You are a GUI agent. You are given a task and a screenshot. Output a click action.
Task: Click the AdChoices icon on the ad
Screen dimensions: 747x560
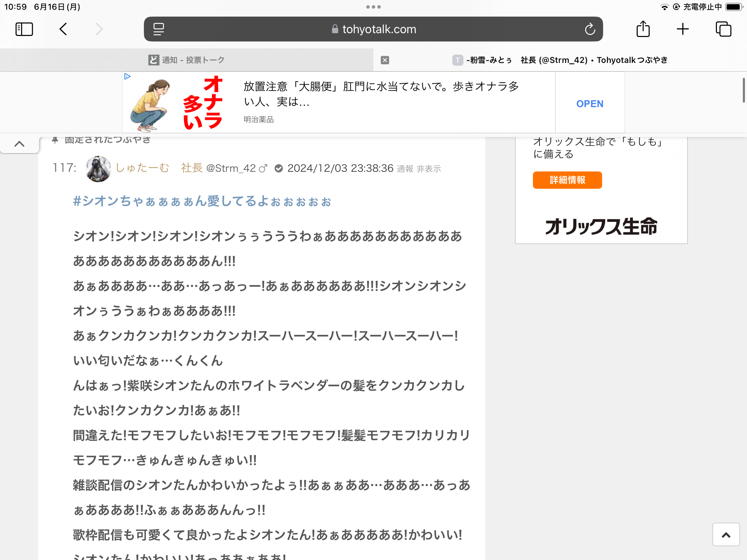(127, 76)
